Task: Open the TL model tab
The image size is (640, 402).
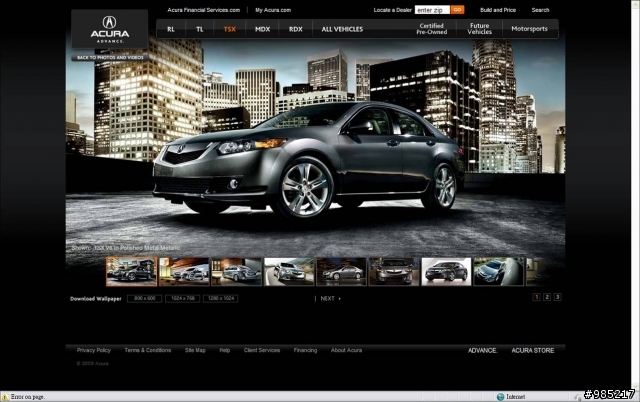Action: pos(200,29)
